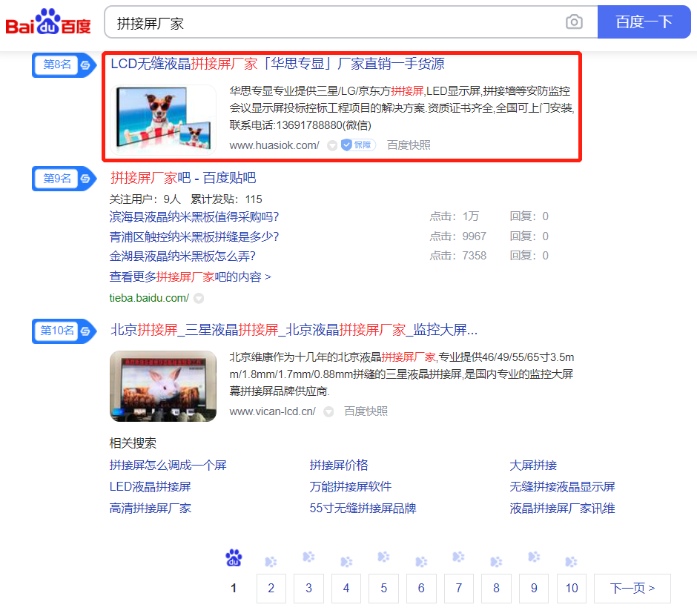Jump to results page 6
Viewport: 697px width, 616px height.
421,589
